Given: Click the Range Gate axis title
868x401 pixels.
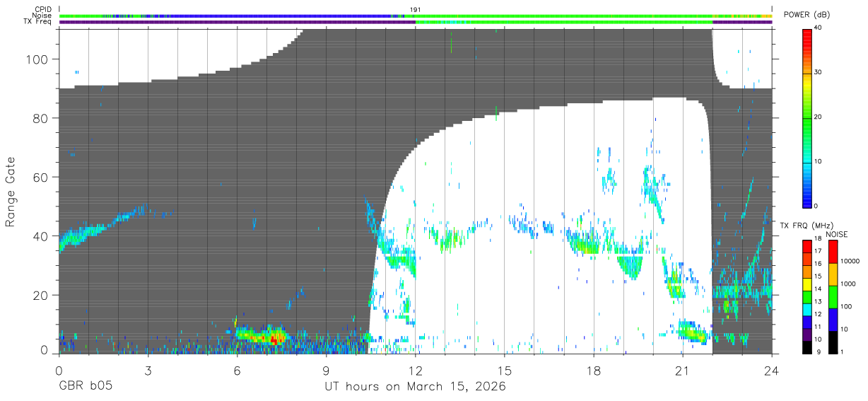Looking at the screenshot, I should [x=11, y=192].
